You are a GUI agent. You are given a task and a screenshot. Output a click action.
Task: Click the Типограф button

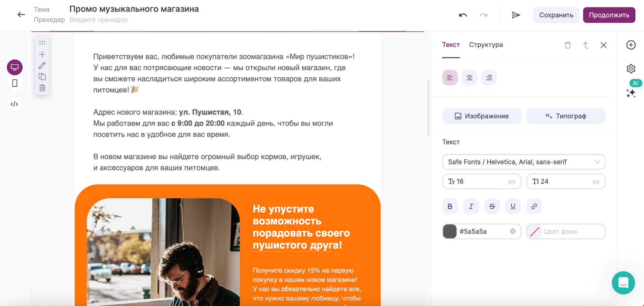tap(566, 116)
